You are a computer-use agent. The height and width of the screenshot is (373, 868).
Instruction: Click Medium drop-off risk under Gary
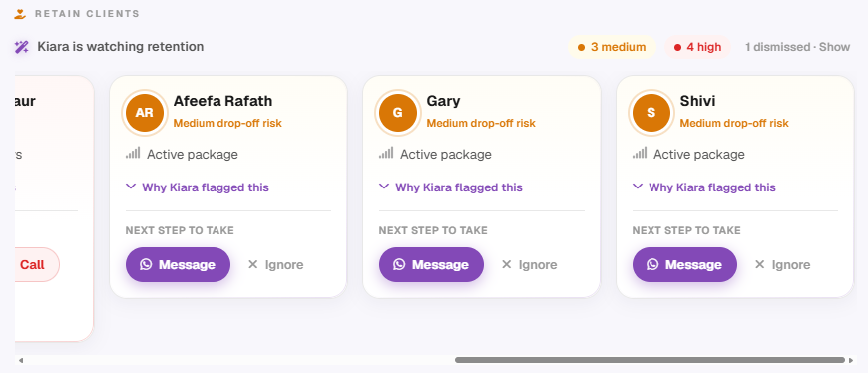[481, 123]
